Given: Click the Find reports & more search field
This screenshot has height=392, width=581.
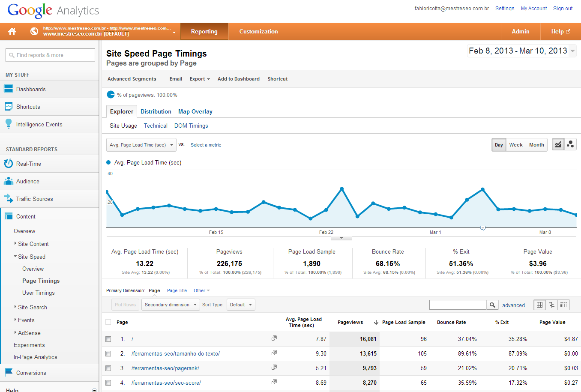Looking at the screenshot, I should (x=50, y=55).
